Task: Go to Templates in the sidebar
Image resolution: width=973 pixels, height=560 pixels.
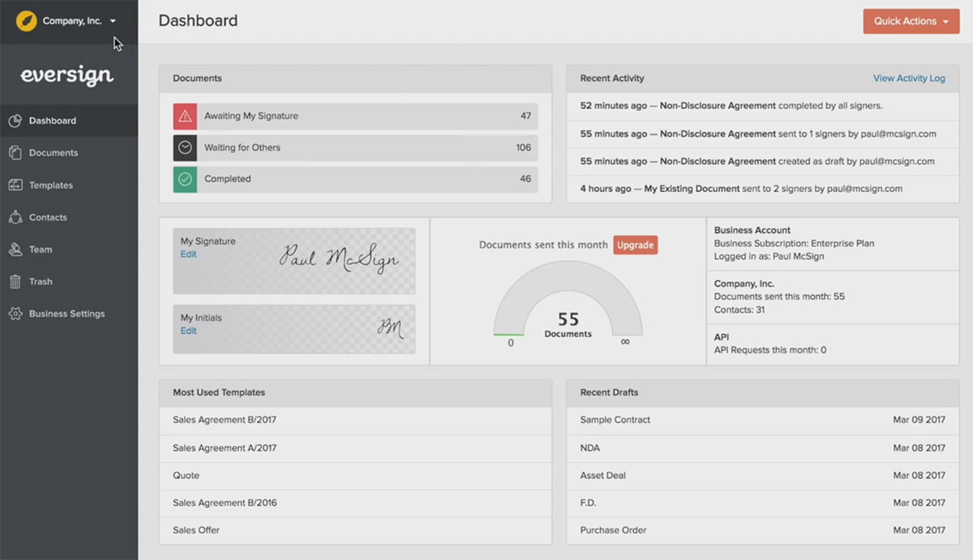Action: (x=69, y=185)
